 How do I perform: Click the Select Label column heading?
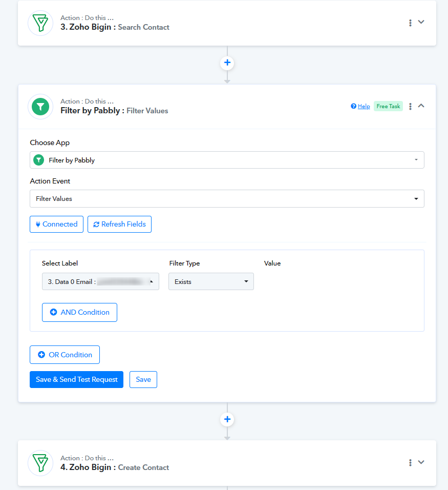point(60,263)
